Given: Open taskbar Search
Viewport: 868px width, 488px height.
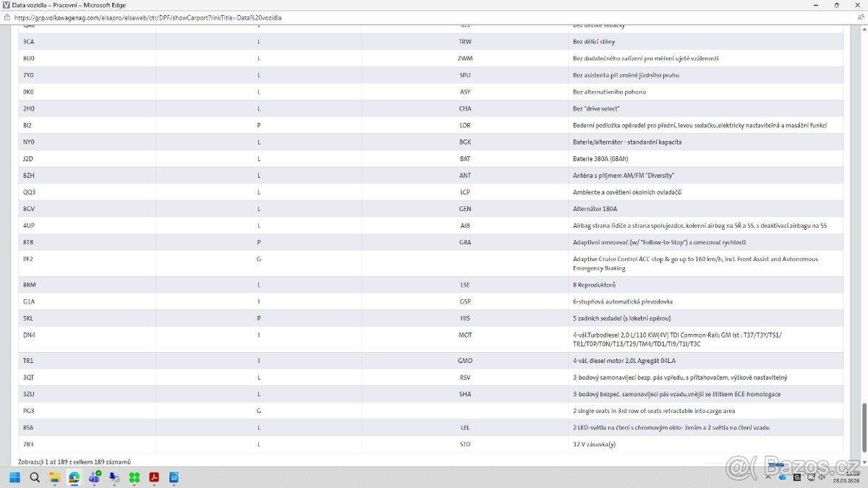Looking at the screenshot, I should [35, 477].
